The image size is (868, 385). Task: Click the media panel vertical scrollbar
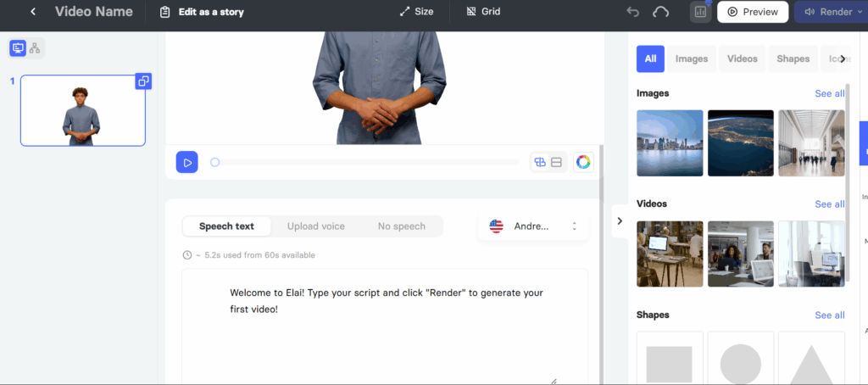pyautogui.click(x=848, y=183)
